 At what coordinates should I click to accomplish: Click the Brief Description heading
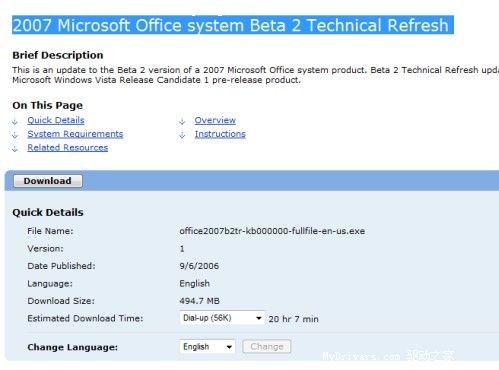tap(58, 55)
